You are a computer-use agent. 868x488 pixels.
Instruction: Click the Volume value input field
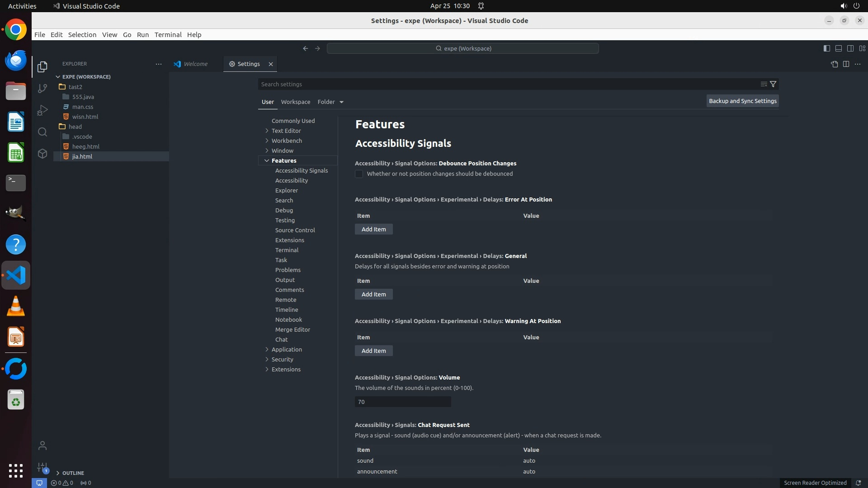click(402, 402)
